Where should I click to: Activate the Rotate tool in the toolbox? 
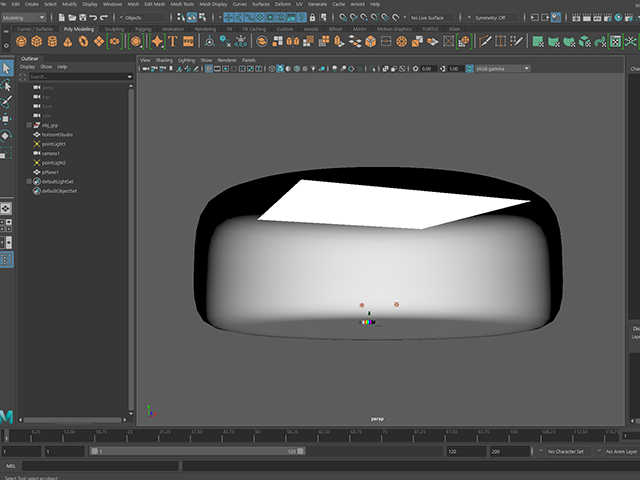point(6,136)
